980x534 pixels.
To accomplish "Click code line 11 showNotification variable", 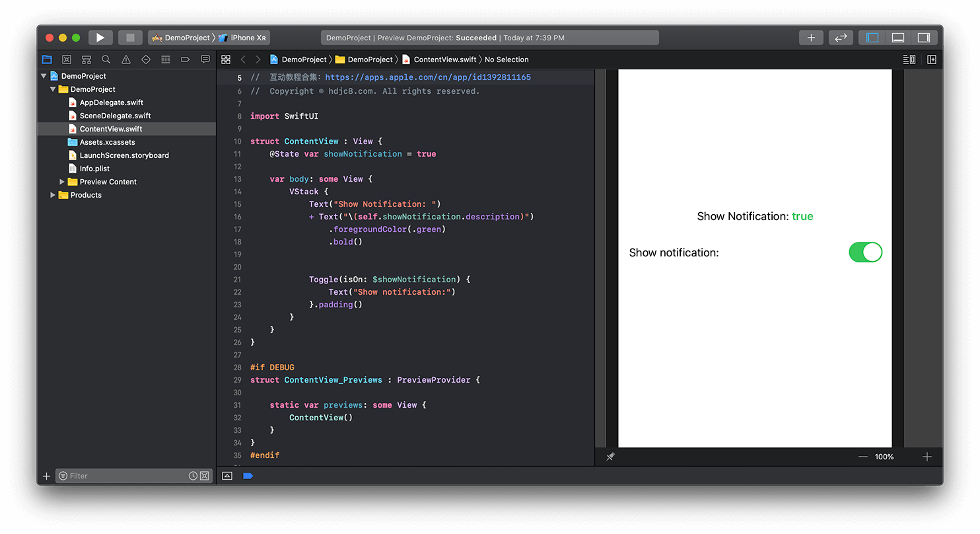I will tap(363, 153).
